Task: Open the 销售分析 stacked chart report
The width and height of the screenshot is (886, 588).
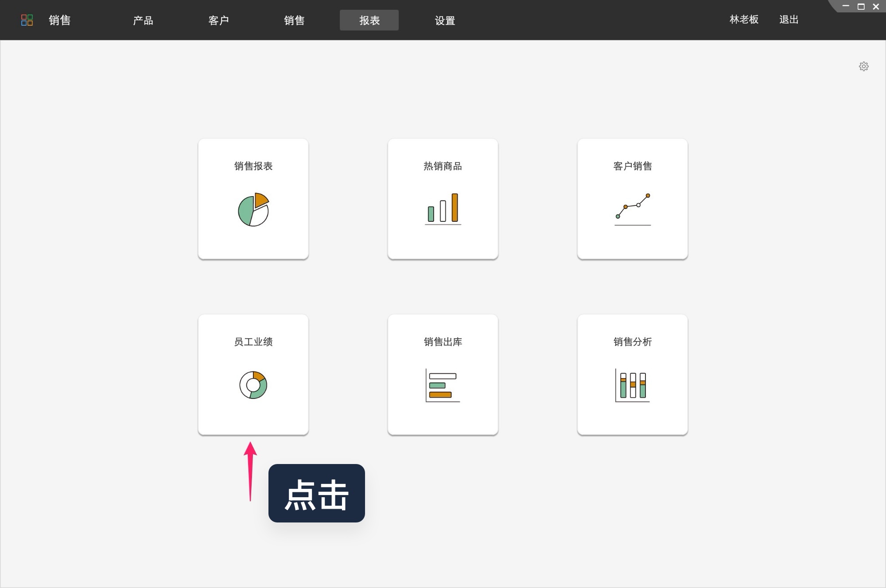Action: coord(632,374)
